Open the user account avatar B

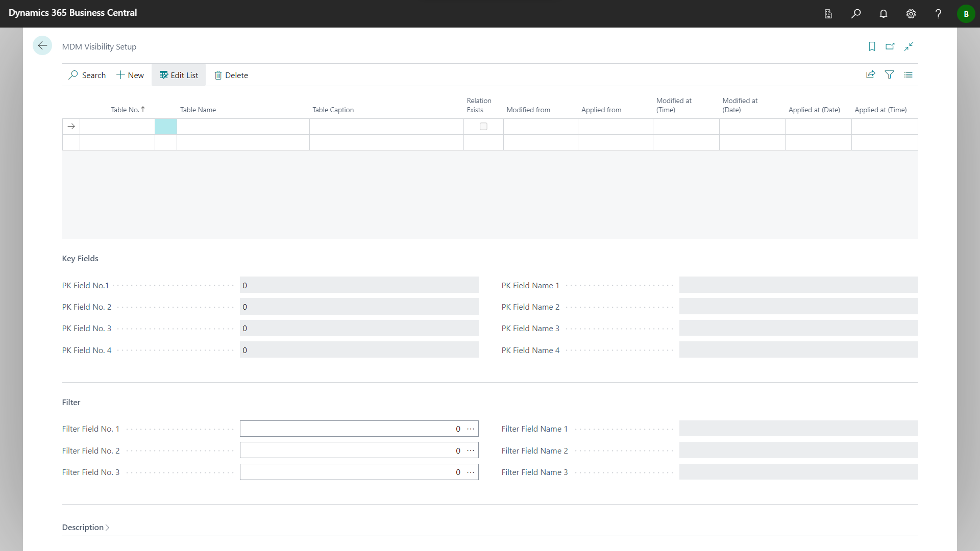click(x=966, y=14)
